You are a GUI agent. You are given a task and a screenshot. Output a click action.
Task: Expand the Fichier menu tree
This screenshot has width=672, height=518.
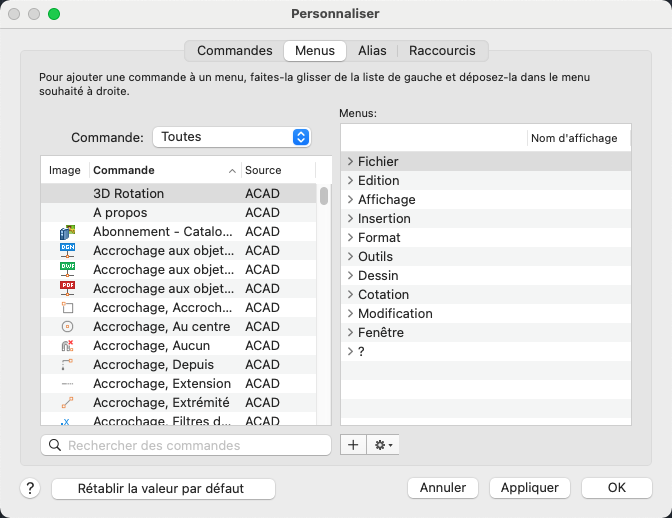[350, 162]
